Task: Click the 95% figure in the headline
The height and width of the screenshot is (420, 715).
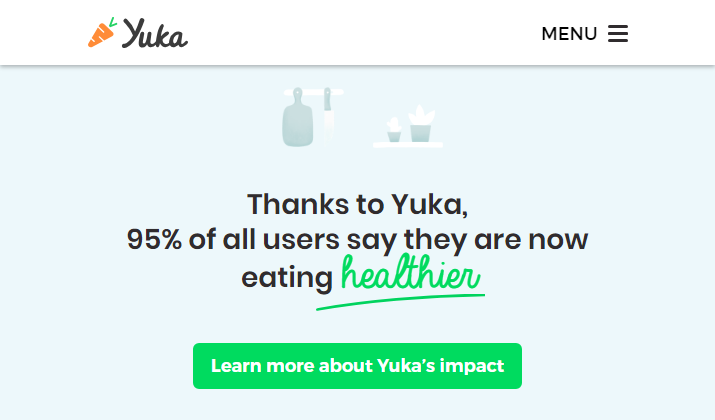Action: point(154,239)
